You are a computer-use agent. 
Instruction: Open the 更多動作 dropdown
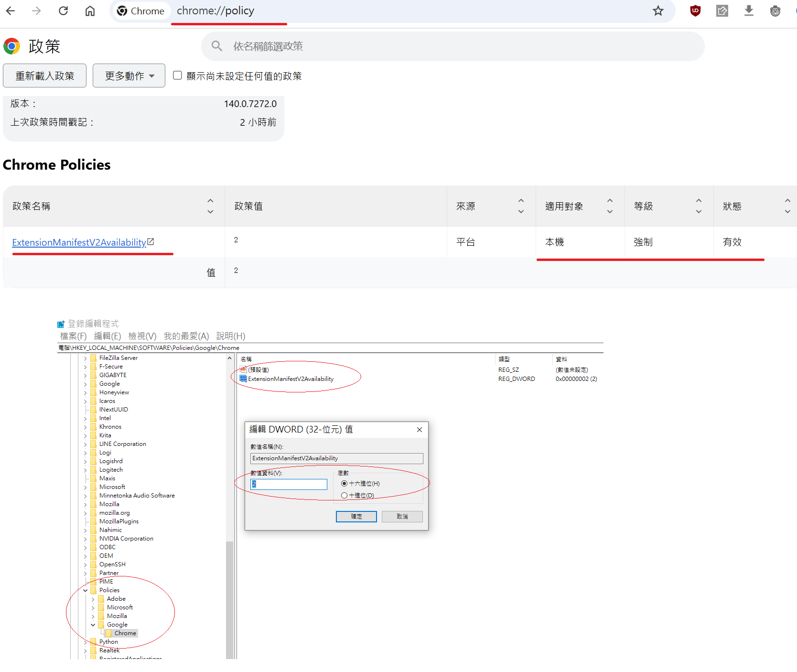coord(129,76)
